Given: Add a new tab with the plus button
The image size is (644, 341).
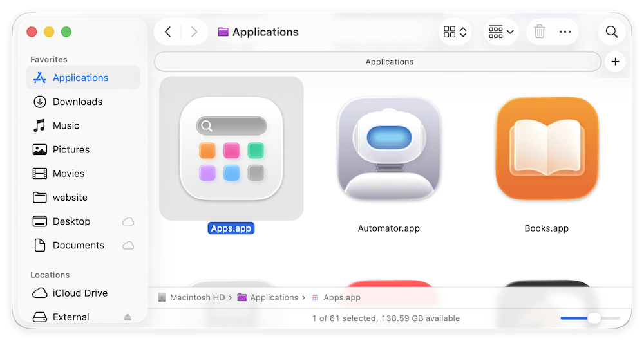Looking at the screenshot, I should click(615, 62).
